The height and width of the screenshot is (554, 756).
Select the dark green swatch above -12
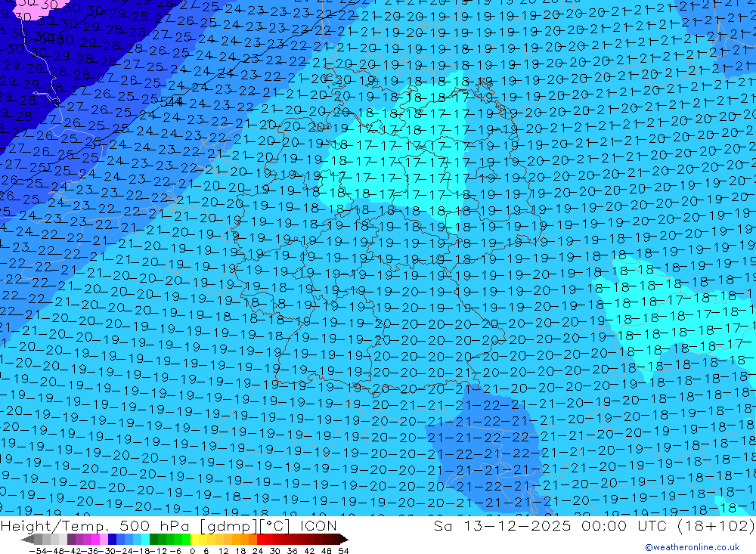[153, 540]
